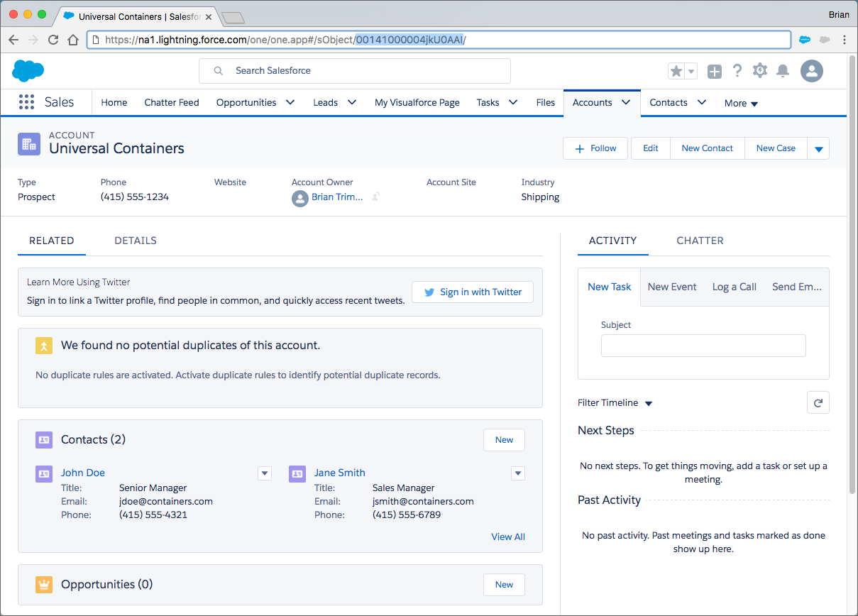Click the New Case button
The image size is (858, 616).
click(776, 148)
